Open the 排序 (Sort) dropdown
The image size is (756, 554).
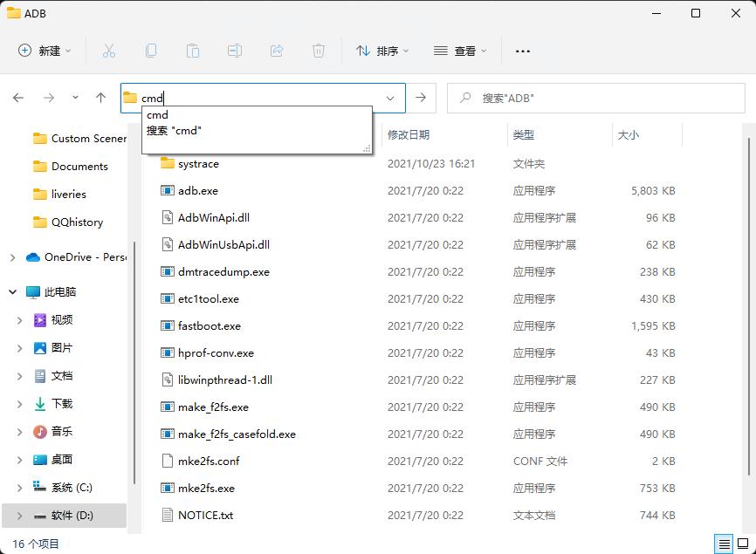click(382, 51)
